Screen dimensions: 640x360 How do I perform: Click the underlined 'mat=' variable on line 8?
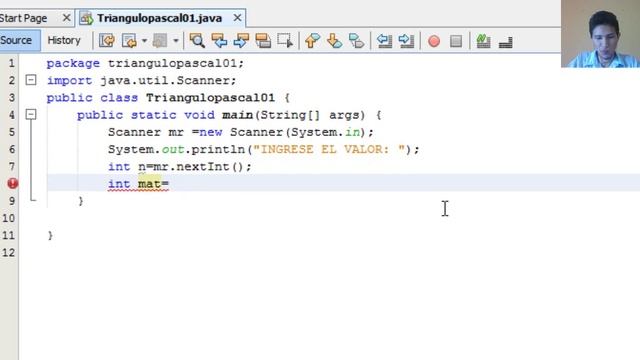(153, 184)
